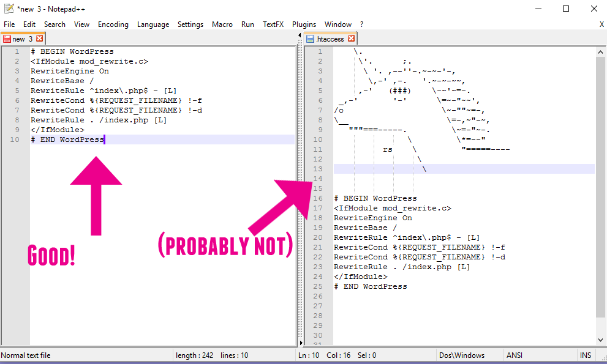Toggle the INS insert mode indicator
607x364 pixels.
tap(586, 355)
